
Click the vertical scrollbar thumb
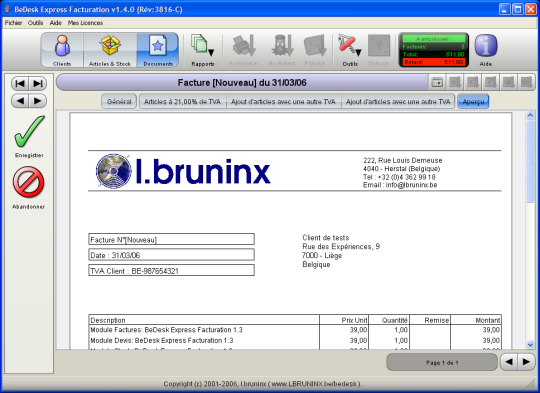pos(530,161)
